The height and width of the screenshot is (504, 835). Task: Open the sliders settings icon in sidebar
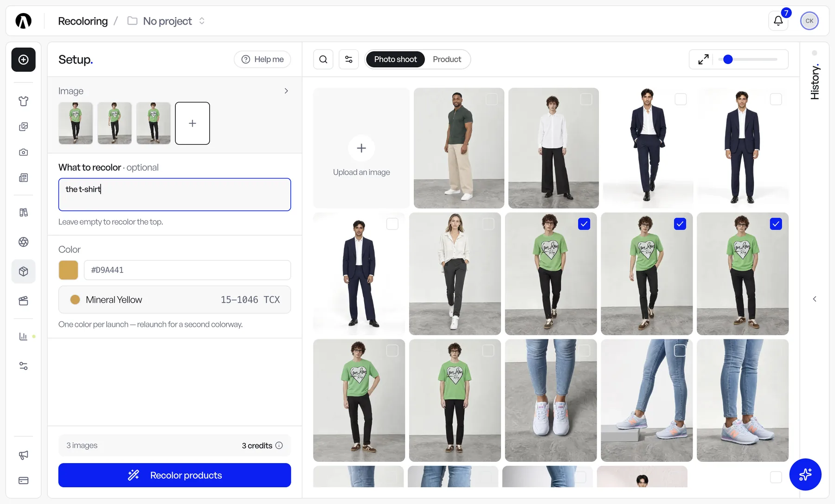(24, 366)
